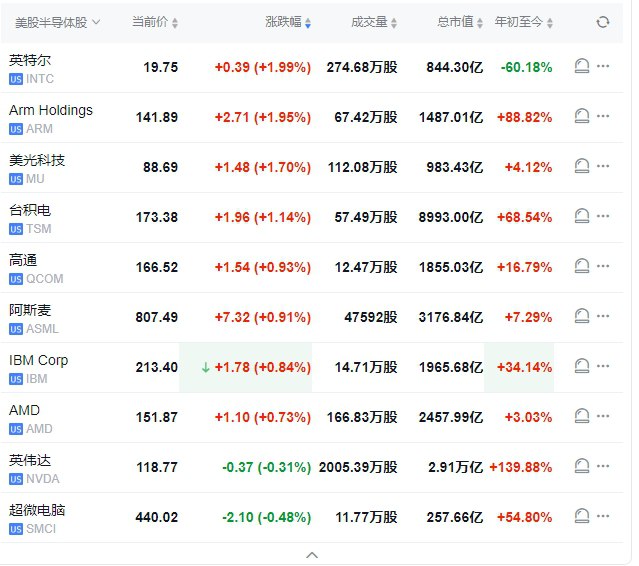Open more options for Arm Holdings row
Screen dimensions: 639x566
tap(603, 116)
